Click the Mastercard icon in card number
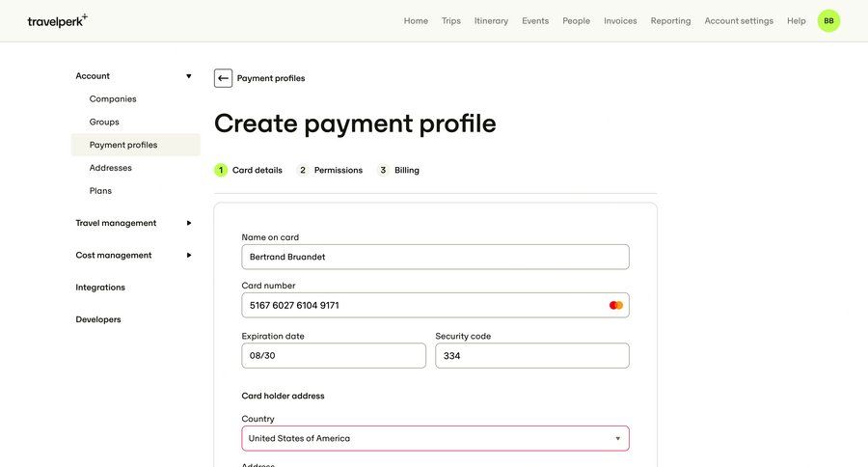868x467 pixels. (616, 305)
